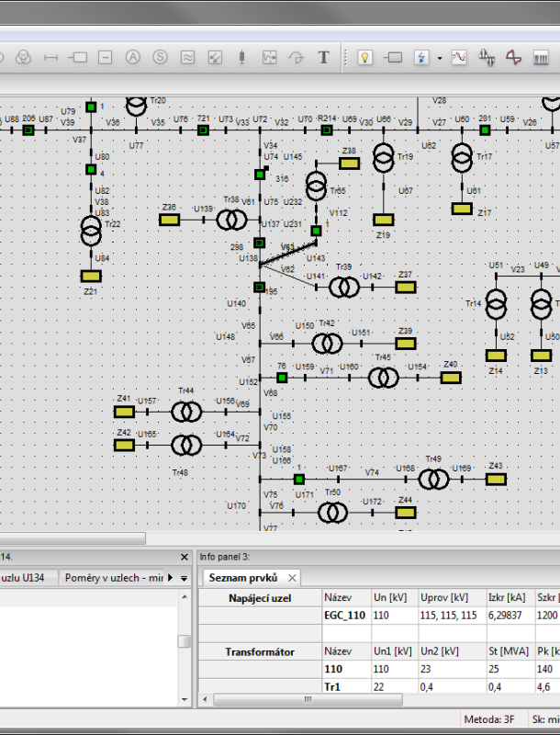Select transformer Tr39 symbol
This screenshot has height=735, width=560.
344,288
